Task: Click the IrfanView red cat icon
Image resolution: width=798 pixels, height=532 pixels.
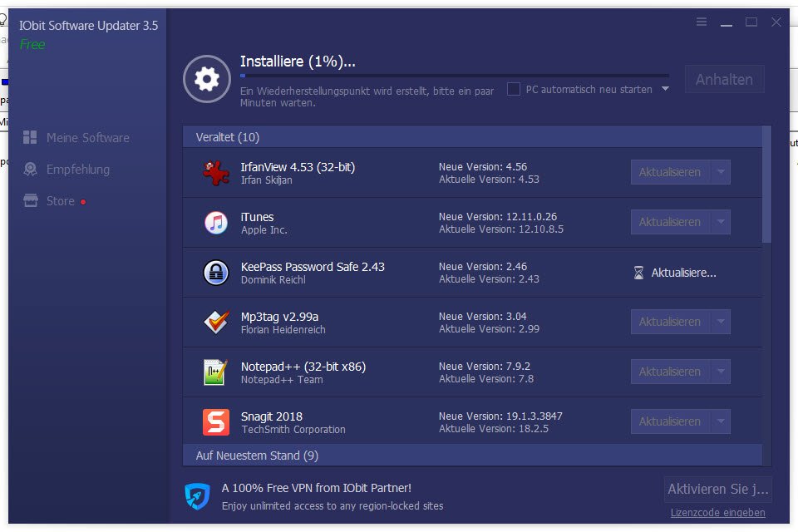Action: (216, 173)
